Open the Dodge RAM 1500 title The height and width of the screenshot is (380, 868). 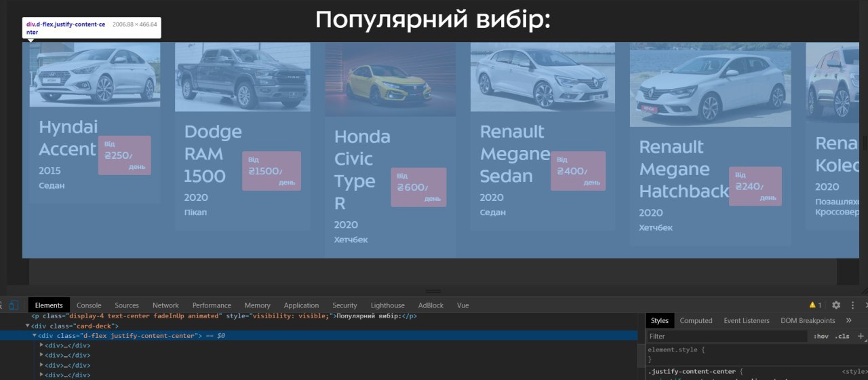point(213,153)
